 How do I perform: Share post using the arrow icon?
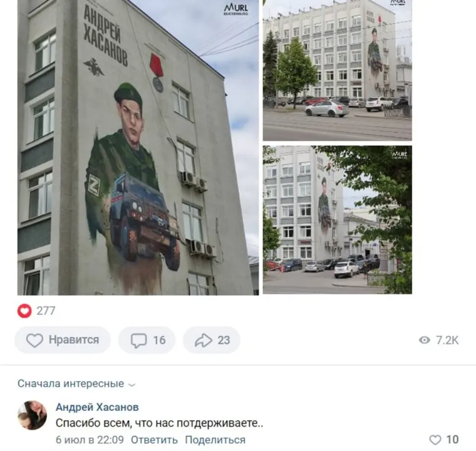click(x=204, y=340)
